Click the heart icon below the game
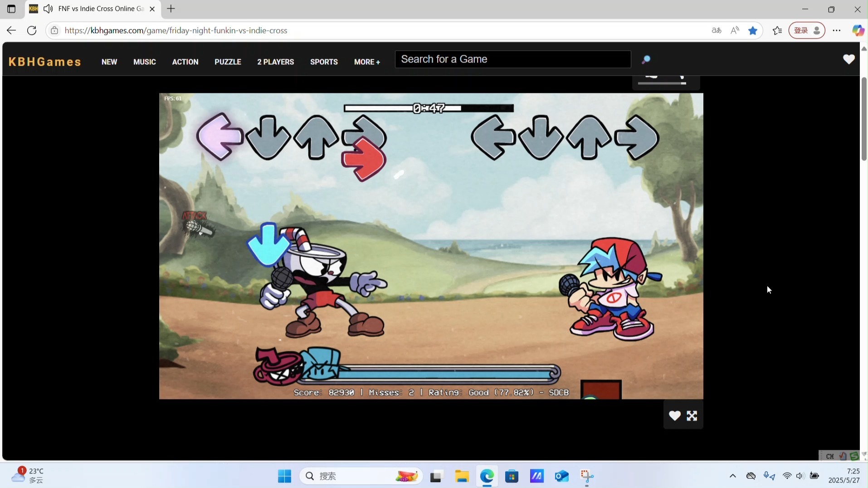 click(x=674, y=416)
